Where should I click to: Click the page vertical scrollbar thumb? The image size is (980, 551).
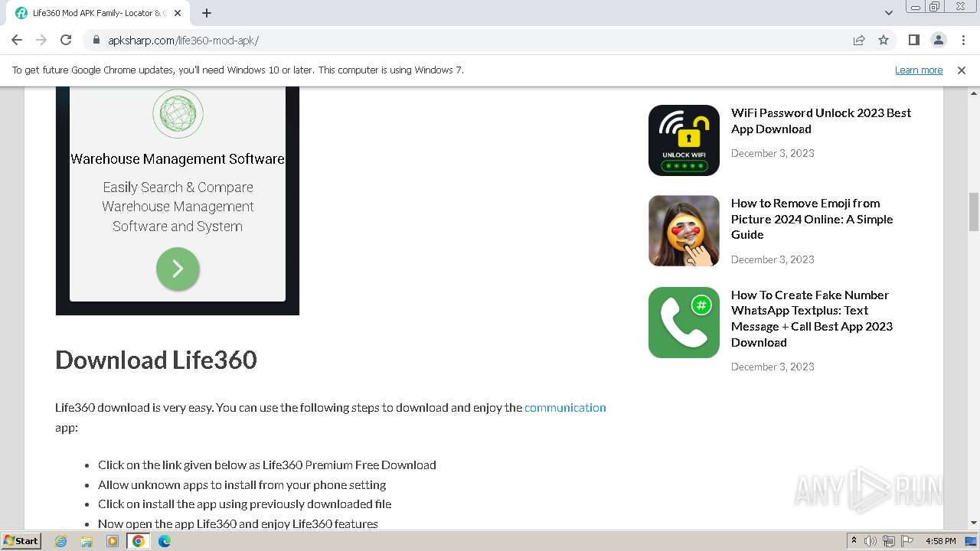tap(973, 212)
